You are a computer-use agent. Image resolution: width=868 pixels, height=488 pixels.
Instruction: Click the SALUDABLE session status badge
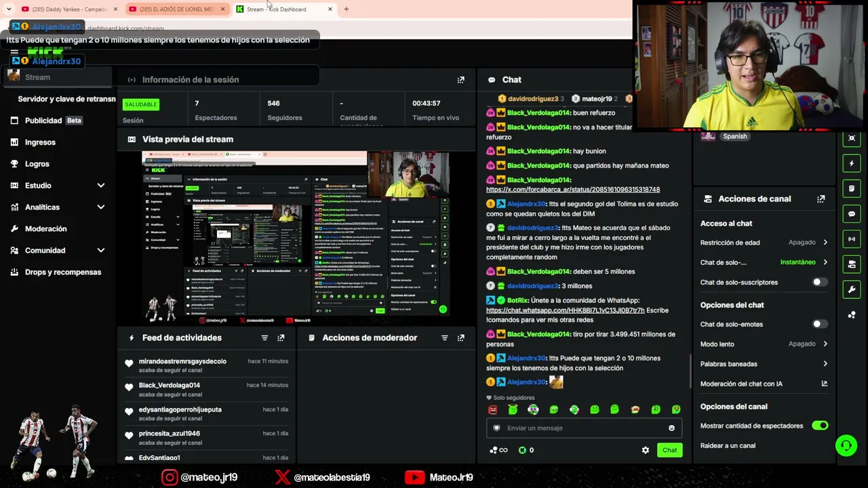(x=140, y=104)
